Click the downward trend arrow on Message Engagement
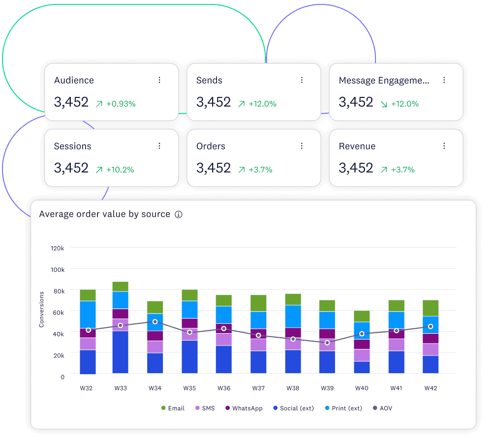This screenshot has height=448, width=497. tap(383, 104)
